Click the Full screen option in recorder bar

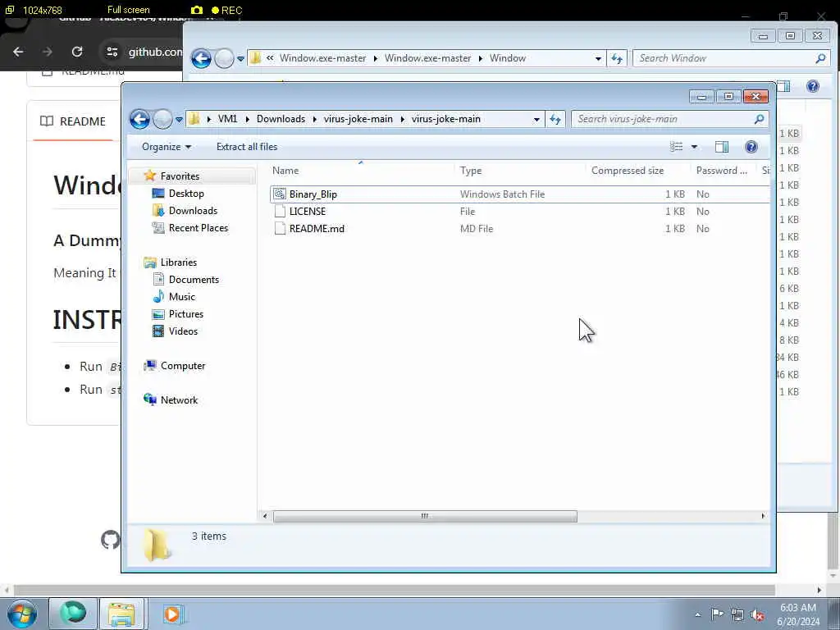(x=128, y=10)
